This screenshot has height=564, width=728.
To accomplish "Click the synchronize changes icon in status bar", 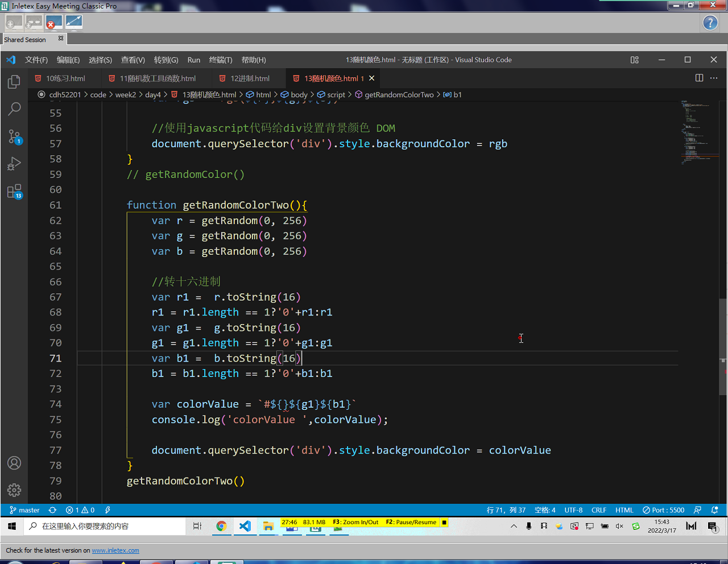I will pos(52,510).
